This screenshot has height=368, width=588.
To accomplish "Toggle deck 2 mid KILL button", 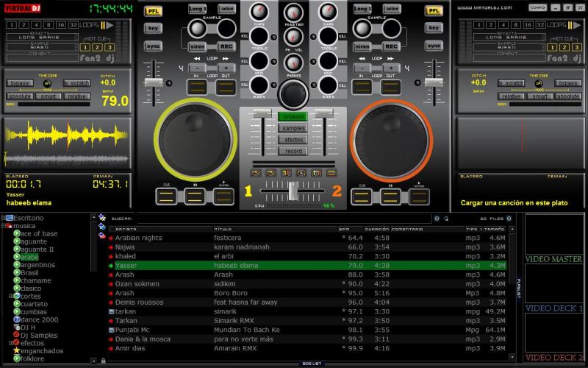I will pos(343,61).
